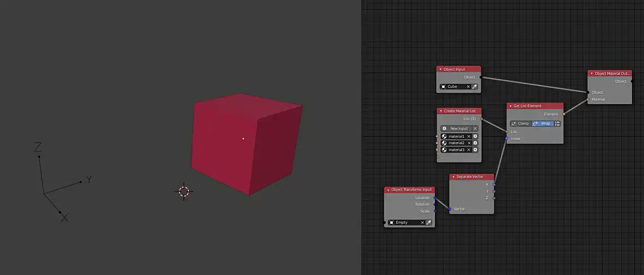Click the Object Transforms Input node title

click(x=412, y=190)
